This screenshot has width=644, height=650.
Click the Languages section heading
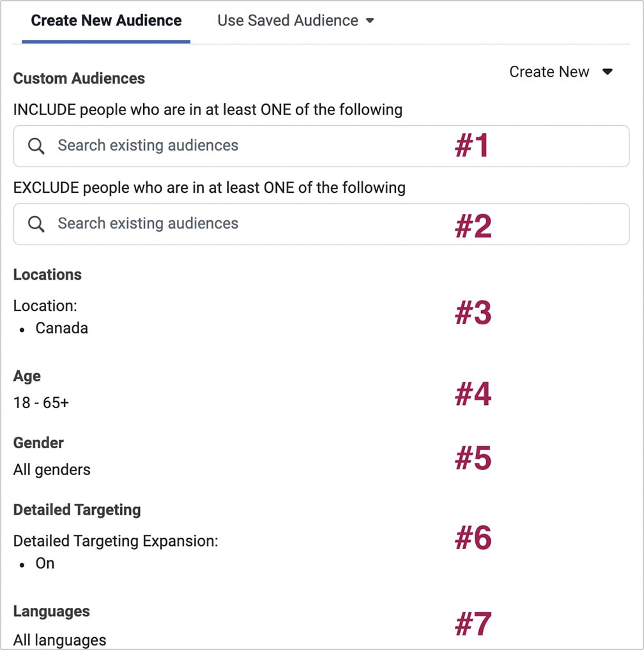pyautogui.click(x=51, y=611)
